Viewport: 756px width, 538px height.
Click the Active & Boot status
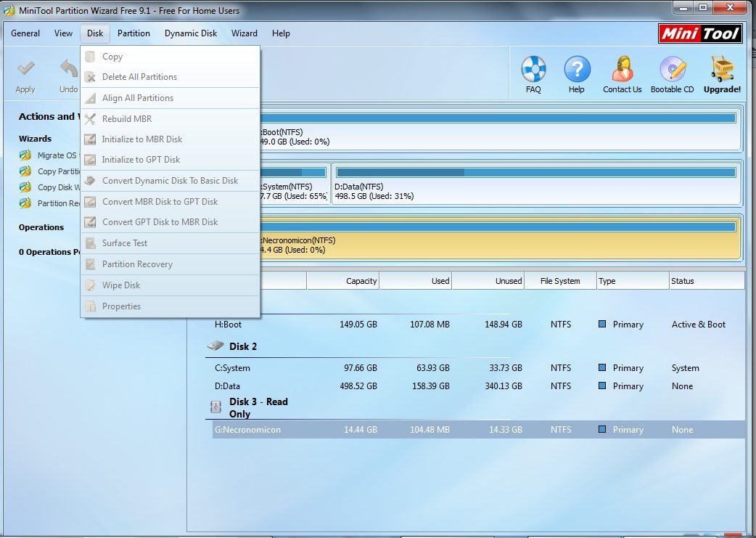[x=699, y=325]
